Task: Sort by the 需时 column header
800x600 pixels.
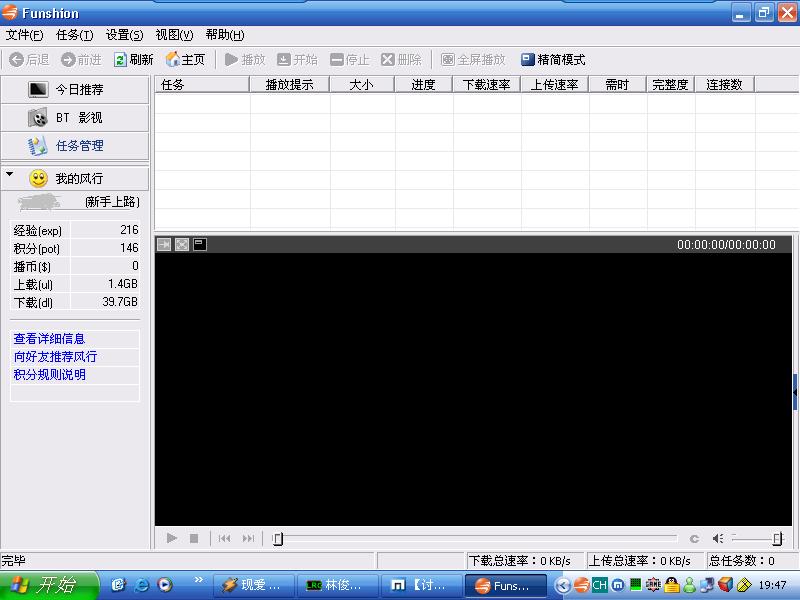Action: [x=617, y=85]
